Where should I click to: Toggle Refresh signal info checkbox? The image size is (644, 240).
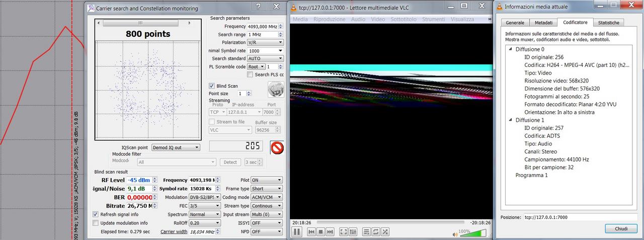coord(96,214)
